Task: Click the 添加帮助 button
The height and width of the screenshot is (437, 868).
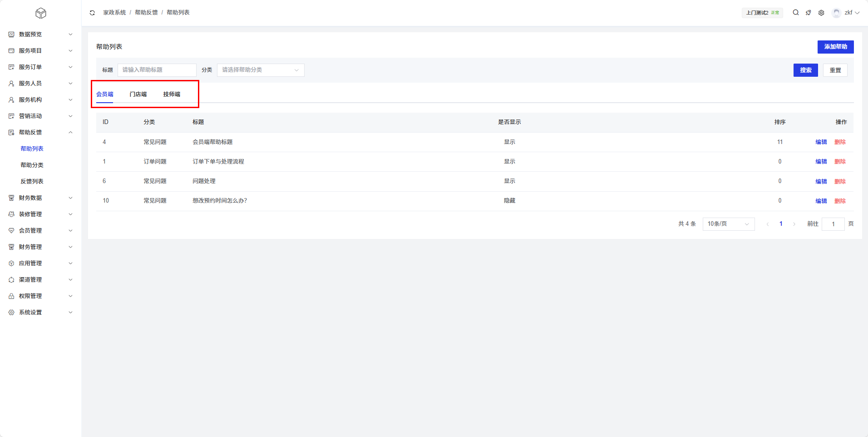Action: (x=836, y=47)
